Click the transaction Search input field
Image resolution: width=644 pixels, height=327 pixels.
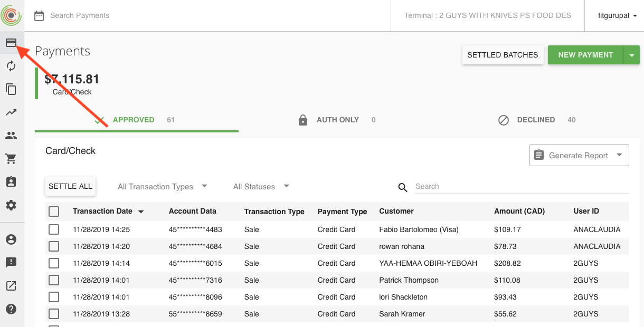pos(522,187)
